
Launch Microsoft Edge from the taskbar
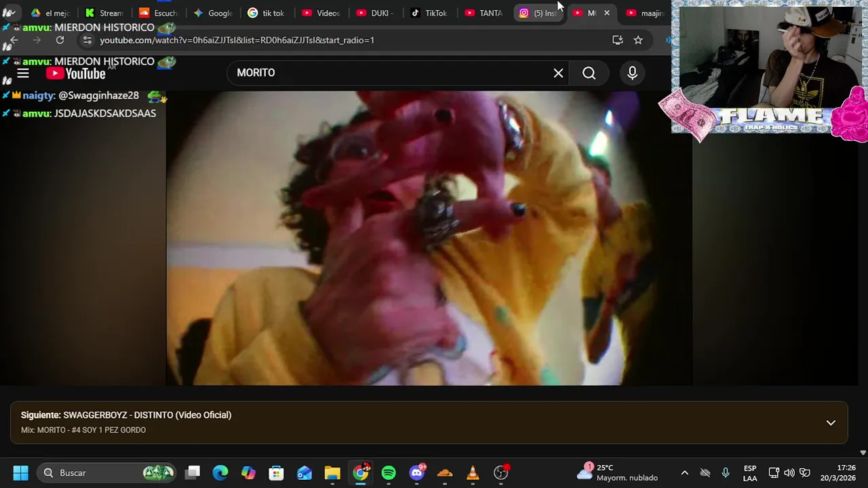click(x=220, y=472)
